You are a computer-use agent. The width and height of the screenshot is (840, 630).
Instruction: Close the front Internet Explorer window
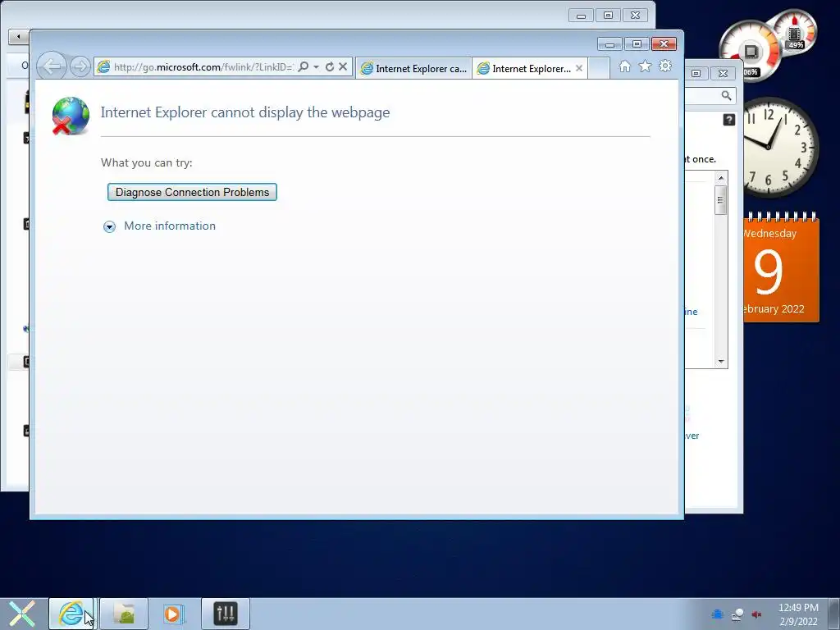[x=664, y=44]
